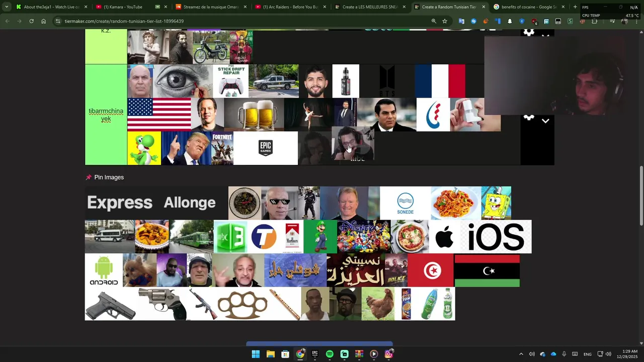Move tibarrmchina yek row down with chevron
The height and width of the screenshot is (362, 644).
click(545, 121)
